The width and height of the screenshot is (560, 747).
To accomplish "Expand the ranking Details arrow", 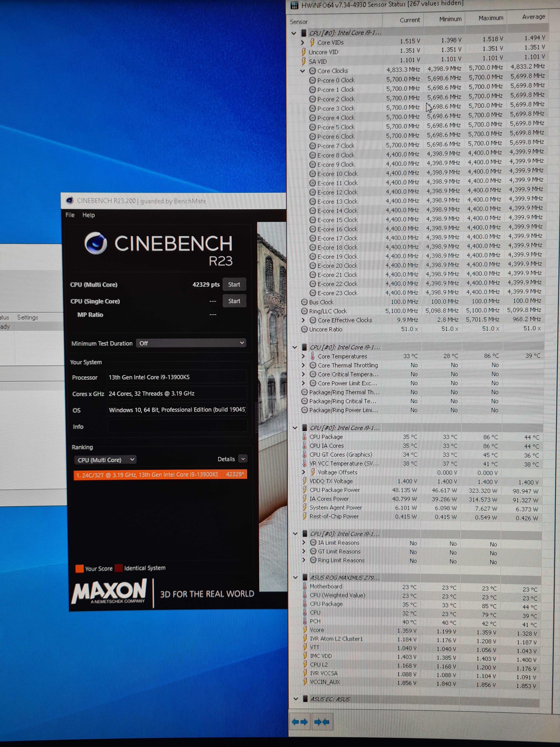I will 243,459.
